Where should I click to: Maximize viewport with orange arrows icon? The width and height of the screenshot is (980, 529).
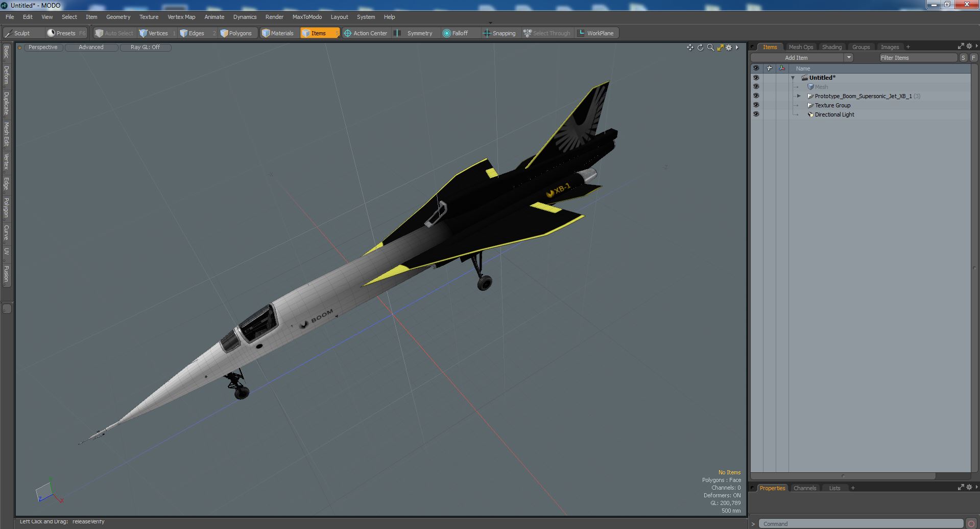pos(720,48)
